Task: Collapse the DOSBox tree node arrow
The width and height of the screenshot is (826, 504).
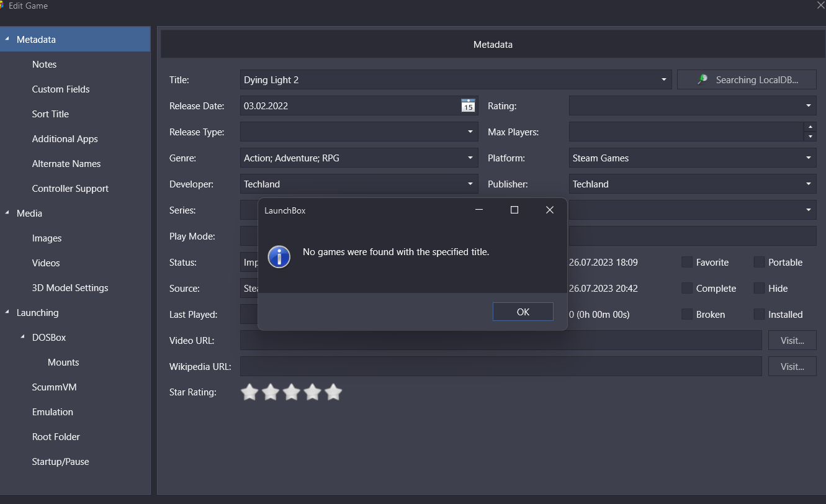Action: pos(22,337)
